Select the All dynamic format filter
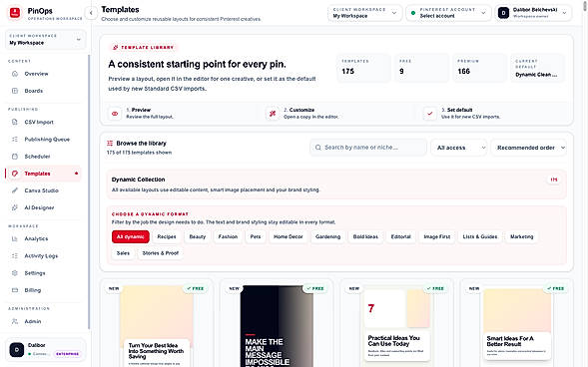The height and width of the screenshot is (367, 588). [x=131, y=236]
